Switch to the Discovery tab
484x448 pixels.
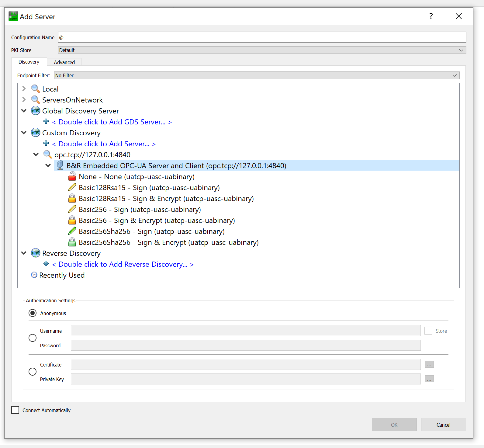(x=29, y=62)
